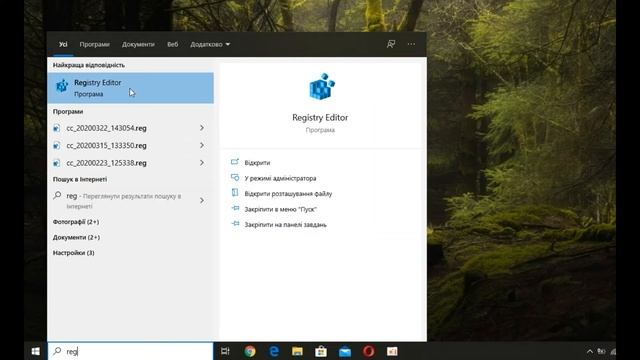Click the file location icon
640x360 pixels.
tap(235, 193)
